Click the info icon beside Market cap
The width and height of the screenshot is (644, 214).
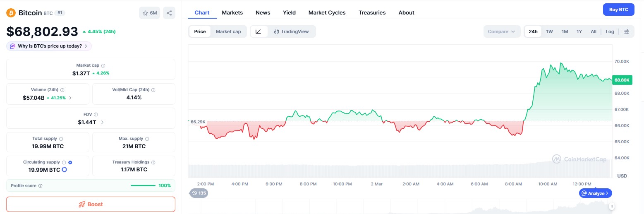point(103,65)
